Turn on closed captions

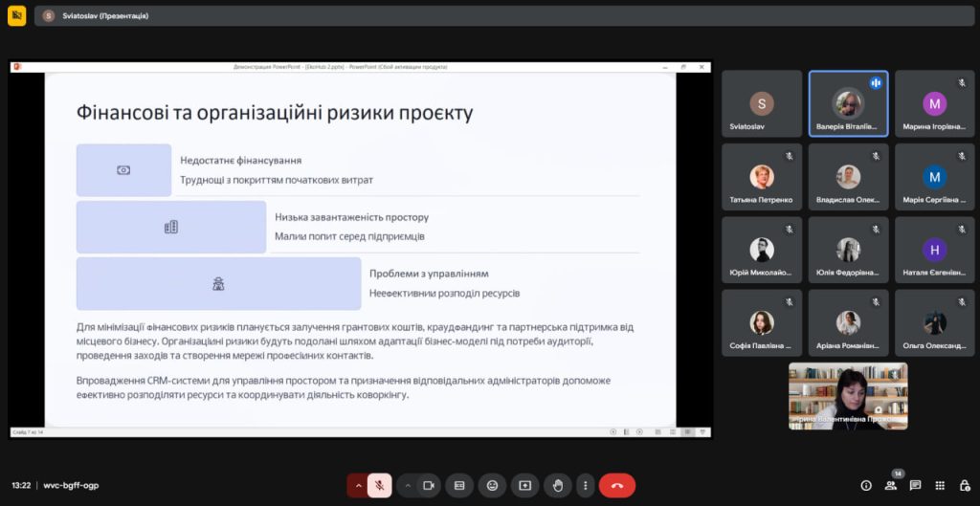(459, 485)
